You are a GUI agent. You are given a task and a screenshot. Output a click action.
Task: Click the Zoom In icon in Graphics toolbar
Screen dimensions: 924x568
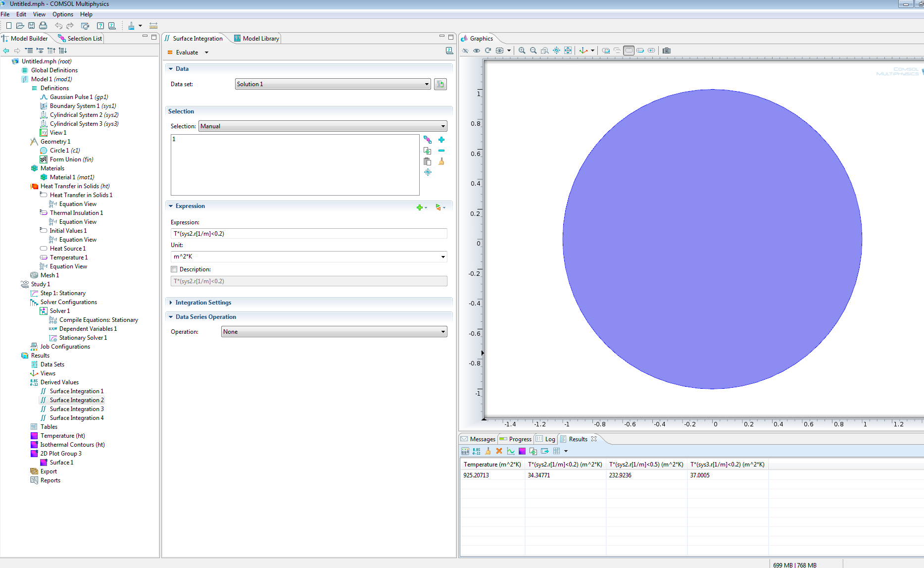(522, 51)
